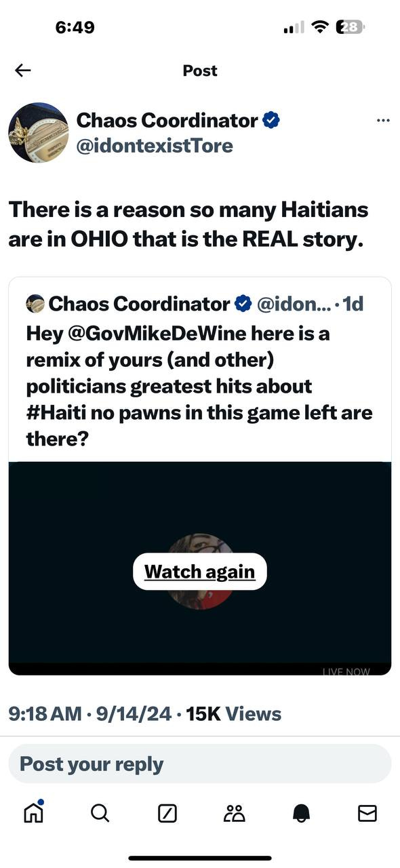Open the three-dot more options menu

coord(383,121)
